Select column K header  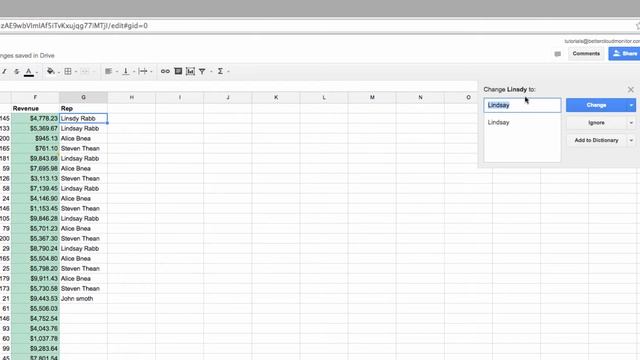click(276, 98)
